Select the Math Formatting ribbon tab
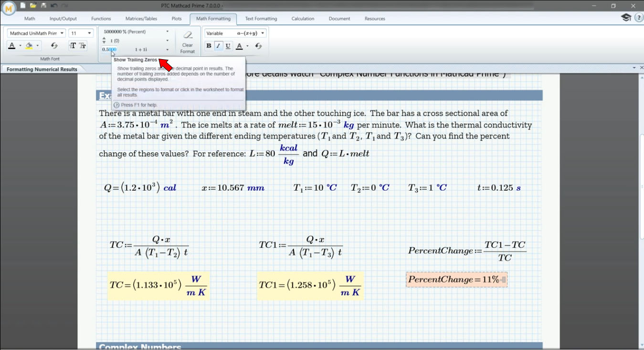Image resolution: width=644 pixels, height=350 pixels. [213, 19]
